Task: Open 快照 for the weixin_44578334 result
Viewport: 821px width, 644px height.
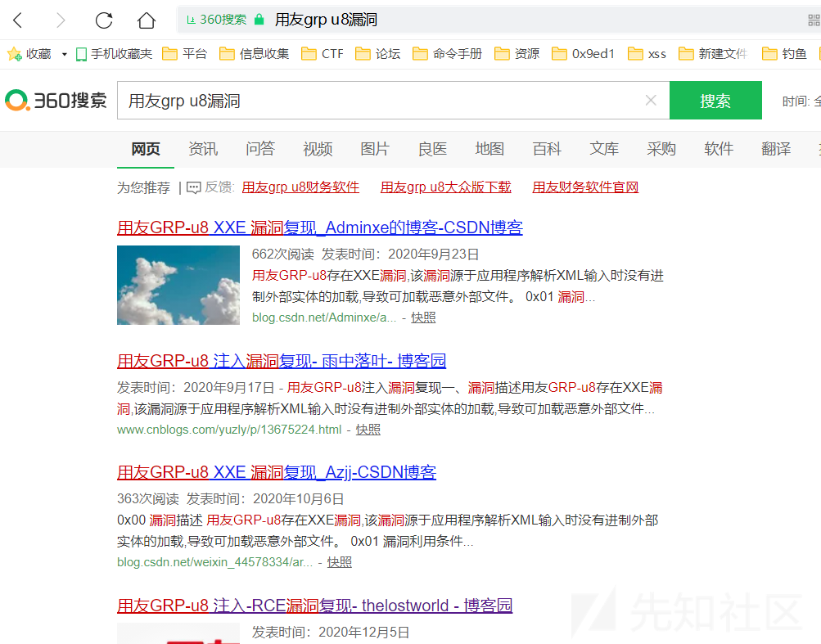Action: tap(340, 562)
